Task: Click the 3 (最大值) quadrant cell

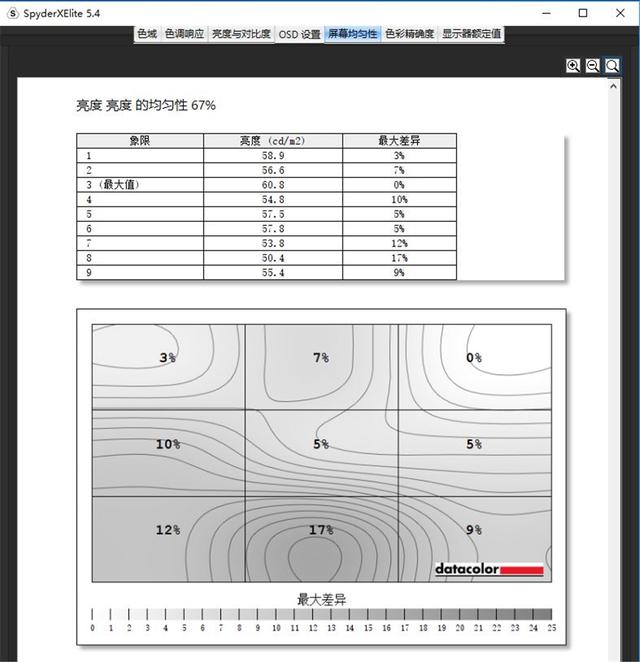Action: coord(140,184)
